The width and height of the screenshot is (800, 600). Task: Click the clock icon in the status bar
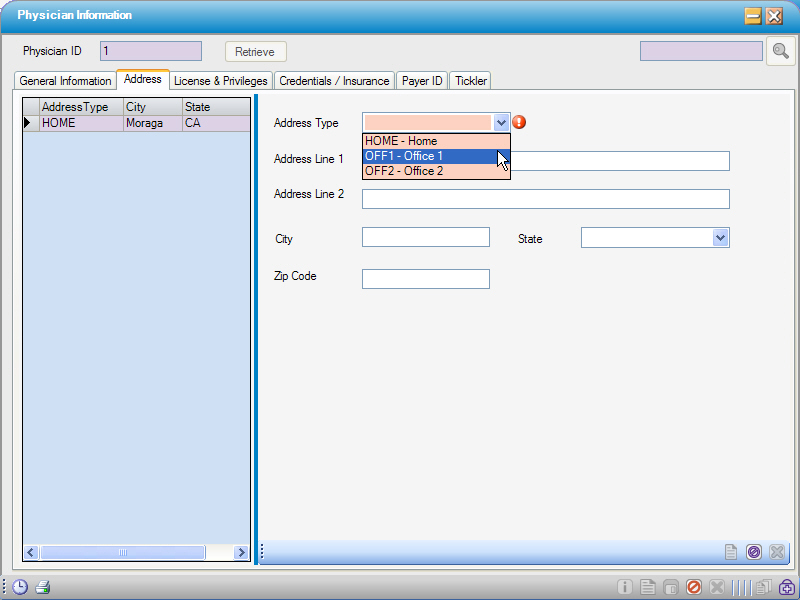point(18,587)
